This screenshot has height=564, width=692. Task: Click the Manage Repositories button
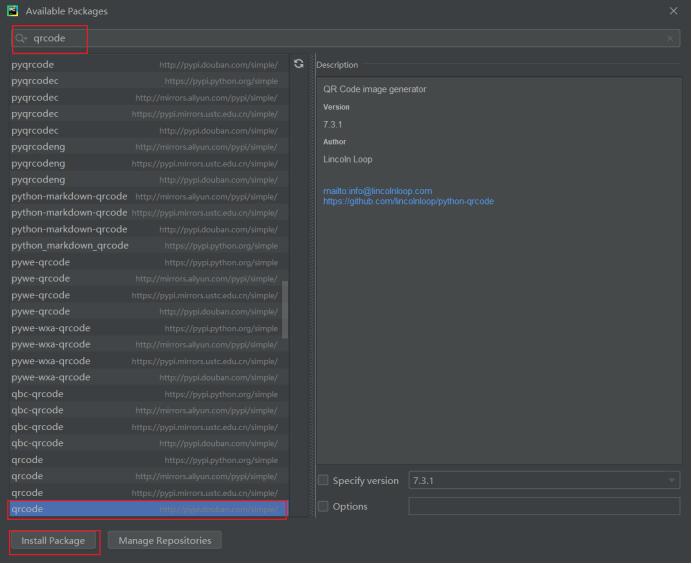(165, 541)
